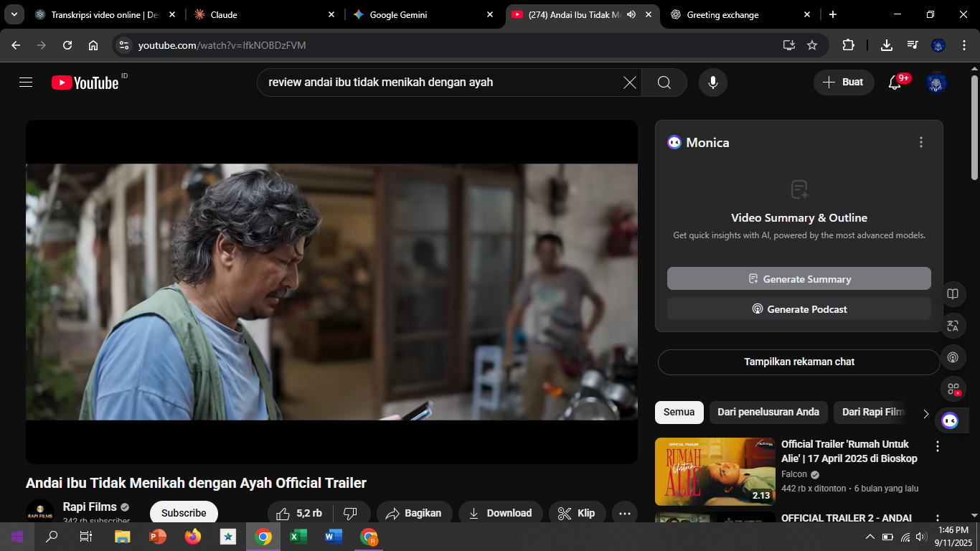This screenshot has height=551, width=980.
Task: Open options for Rumah Untuk Alie video
Action: coord(937,446)
